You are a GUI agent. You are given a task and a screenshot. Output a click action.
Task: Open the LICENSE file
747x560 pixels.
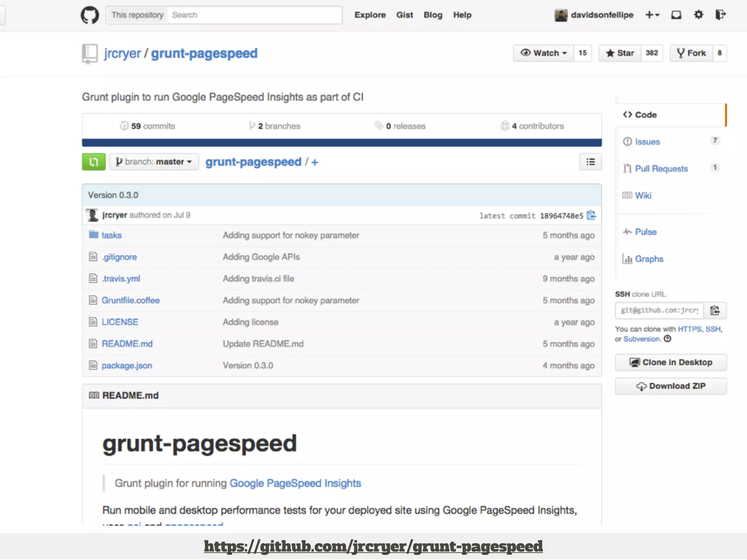point(120,322)
